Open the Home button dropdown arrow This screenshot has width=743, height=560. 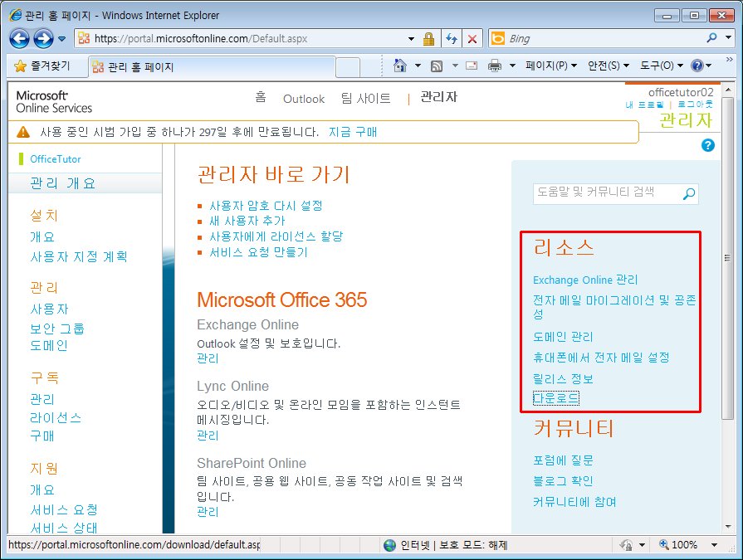coord(418,66)
